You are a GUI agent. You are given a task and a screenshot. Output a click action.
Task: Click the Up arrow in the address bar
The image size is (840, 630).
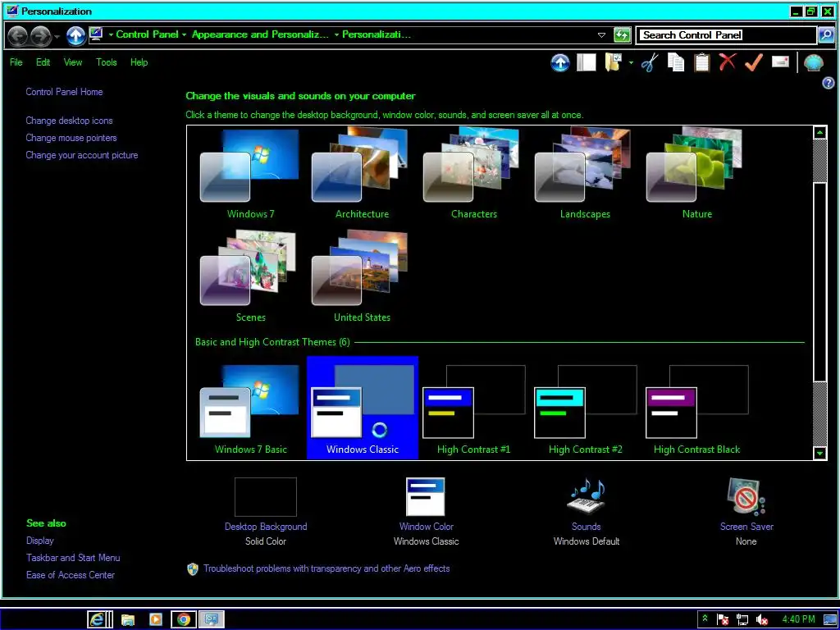[x=76, y=36]
